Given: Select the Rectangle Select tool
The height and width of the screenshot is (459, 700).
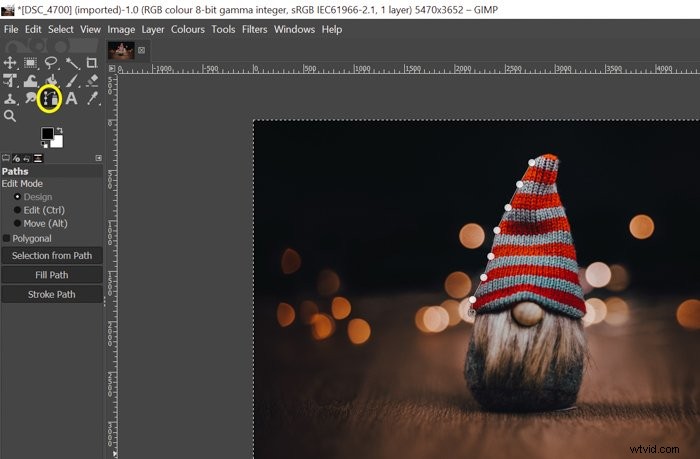Looking at the screenshot, I should (30, 63).
